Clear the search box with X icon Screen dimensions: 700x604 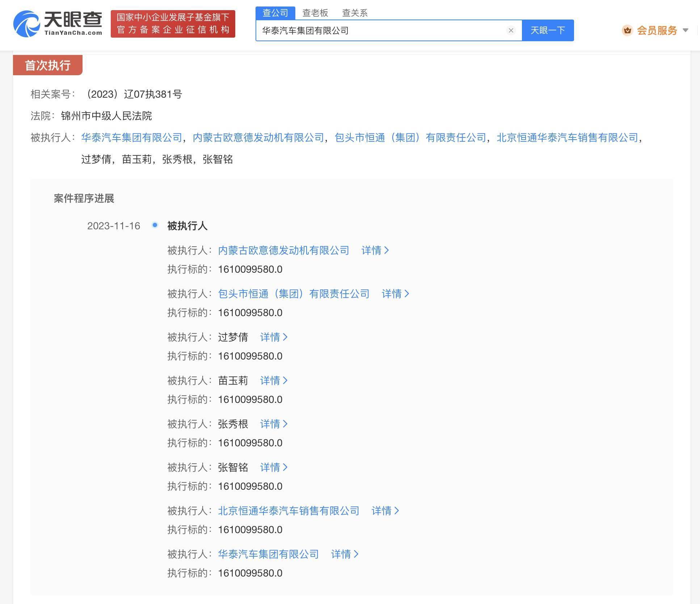511,30
